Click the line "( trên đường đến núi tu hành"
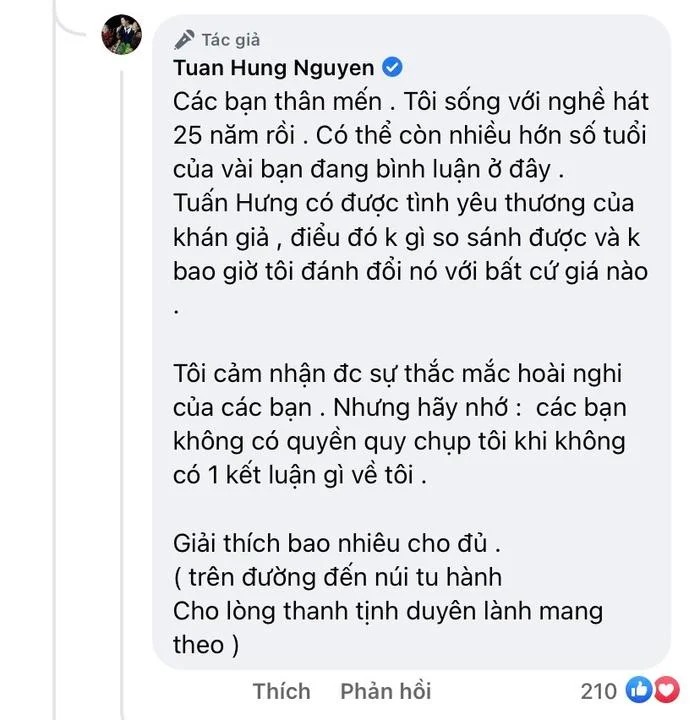The height and width of the screenshot is (720, 700). (338, 577)
